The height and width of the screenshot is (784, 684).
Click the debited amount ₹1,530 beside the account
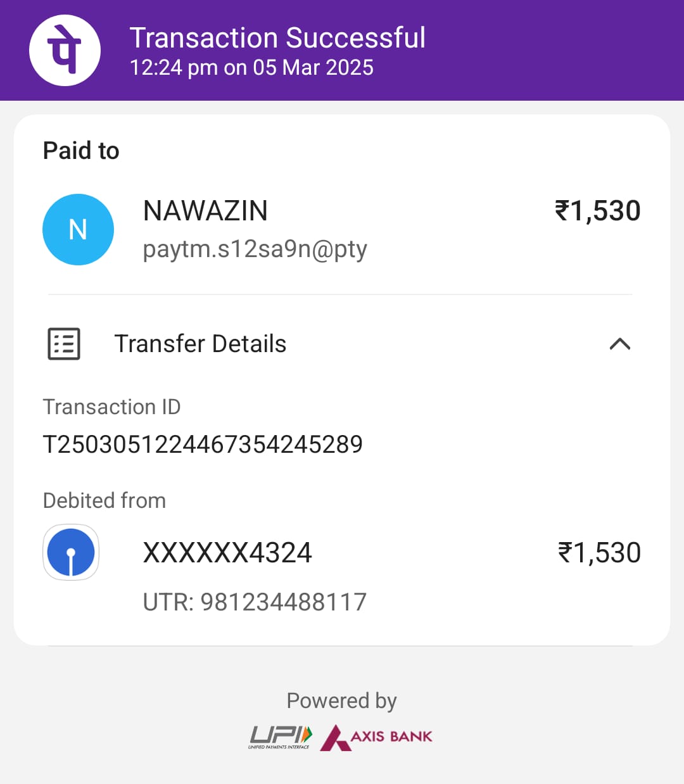tap(598, 553)
